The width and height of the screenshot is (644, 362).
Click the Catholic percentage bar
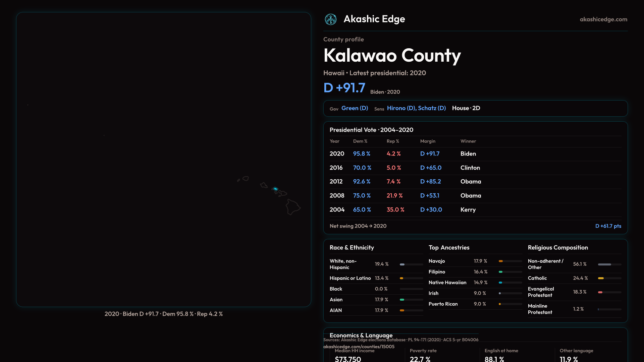[x=609, y=278]
